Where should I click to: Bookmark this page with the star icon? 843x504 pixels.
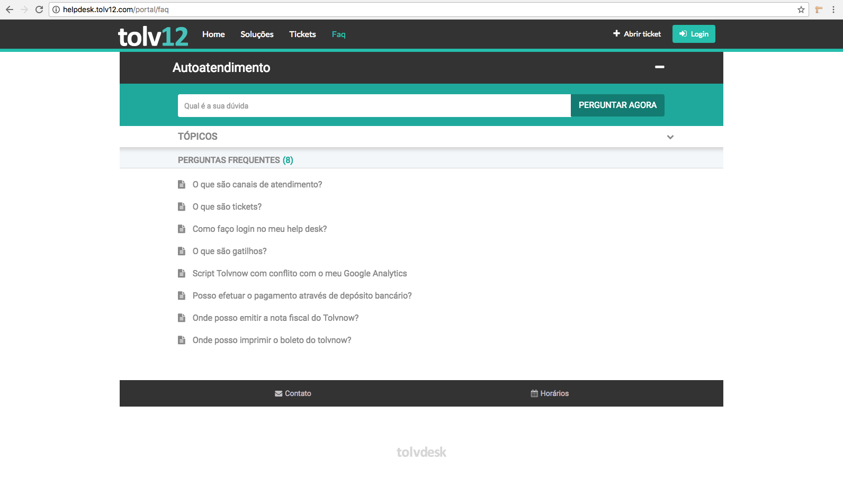(801, 10)
